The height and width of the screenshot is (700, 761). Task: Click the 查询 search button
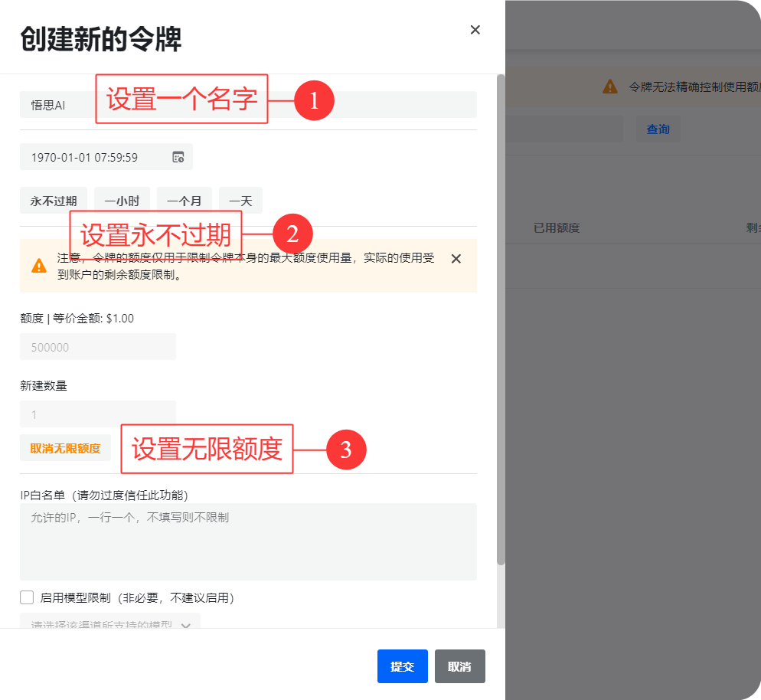[658, 129]
